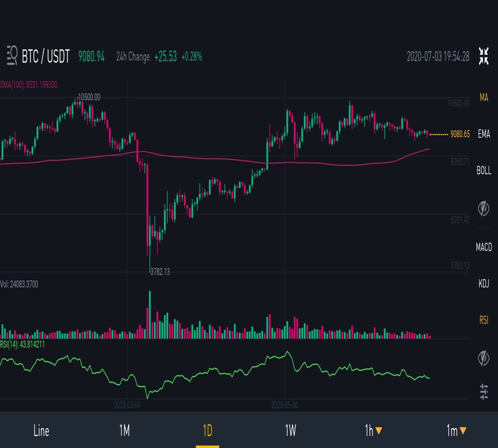Expand the 1m interval dropdown arrow

463,431
